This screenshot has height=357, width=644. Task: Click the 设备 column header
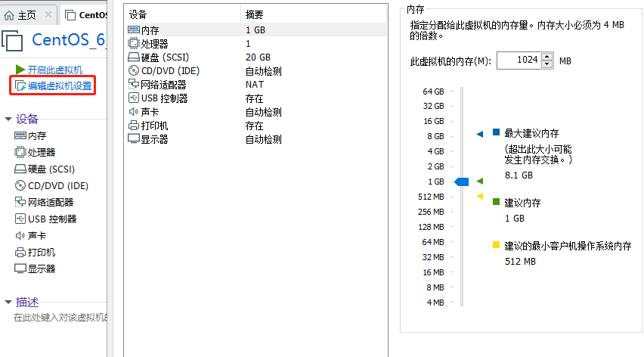tap(183, 15)
